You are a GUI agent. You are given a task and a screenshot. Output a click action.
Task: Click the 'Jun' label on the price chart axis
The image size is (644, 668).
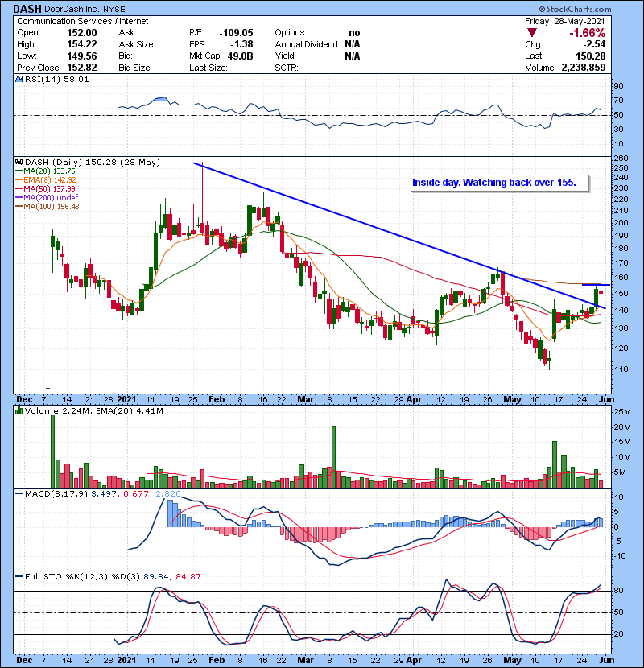point(606,400)
